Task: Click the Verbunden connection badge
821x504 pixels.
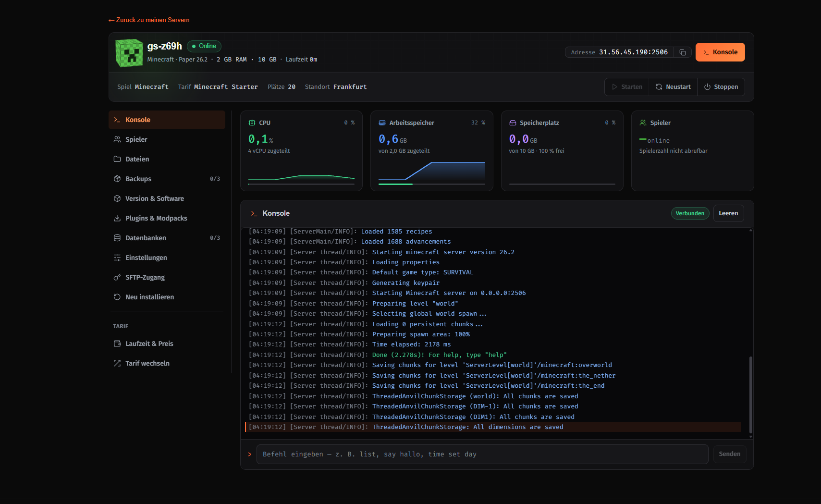Action: pos(690,213)
